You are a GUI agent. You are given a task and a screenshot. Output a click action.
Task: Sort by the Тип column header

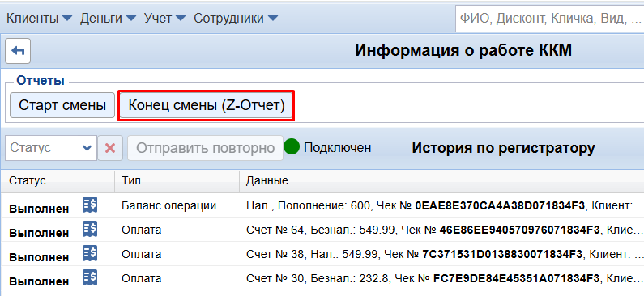177,181
